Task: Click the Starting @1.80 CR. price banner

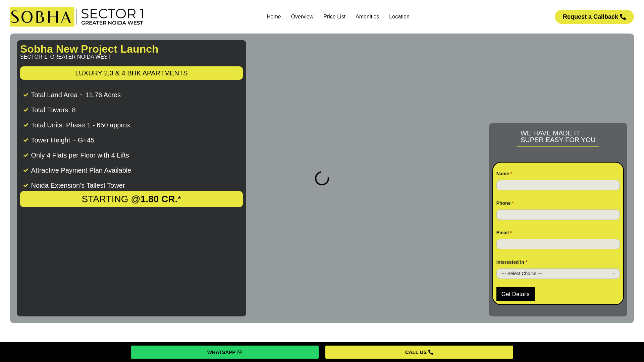Action: point(131,199)
